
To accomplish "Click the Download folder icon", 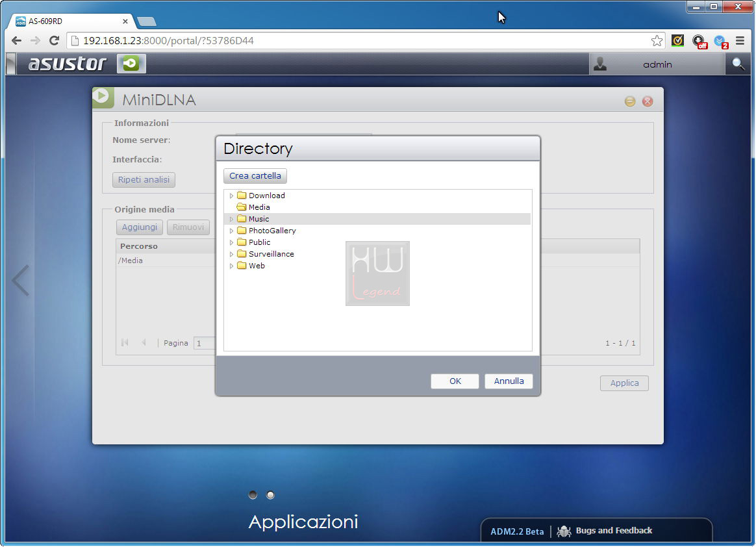I will pos(242,196).
